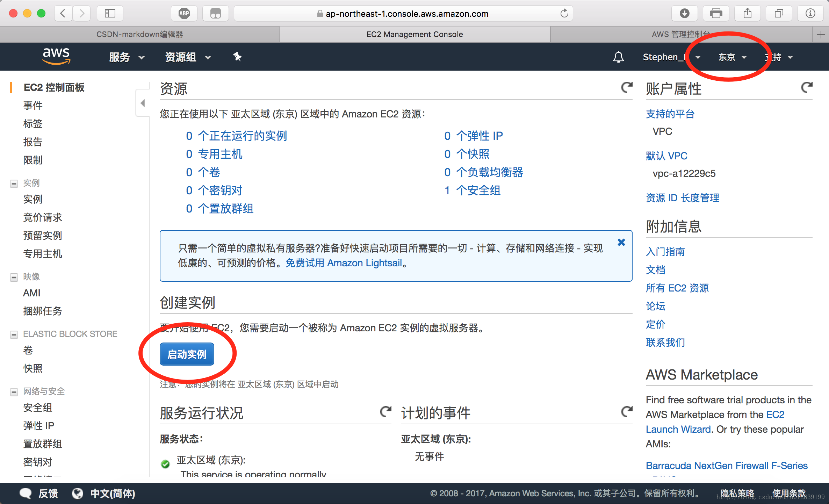Click the pin shortcut icon in AWS navbar
829x504 pixels.
click(237, 57)
